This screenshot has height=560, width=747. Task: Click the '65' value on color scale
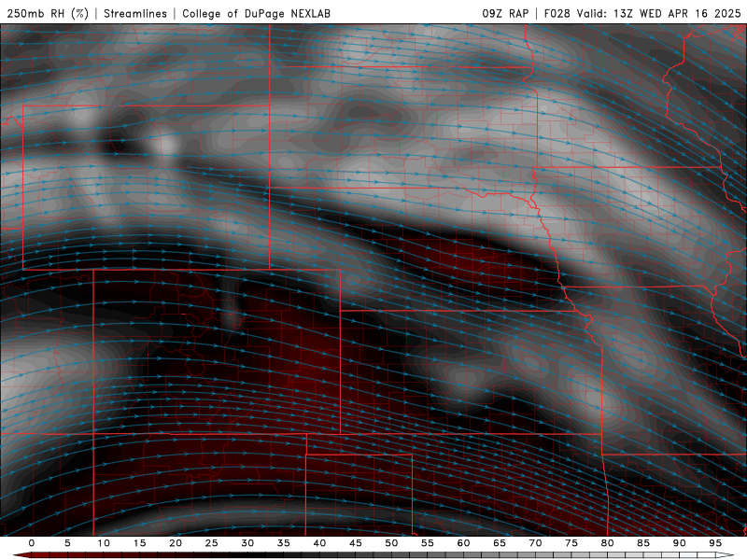(x=500, y=543)
